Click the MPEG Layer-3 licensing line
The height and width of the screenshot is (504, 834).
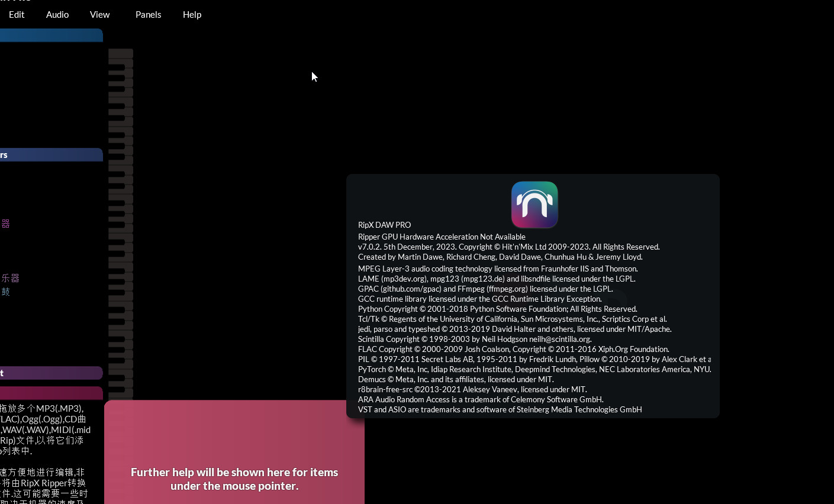click(x=498, y=269)
